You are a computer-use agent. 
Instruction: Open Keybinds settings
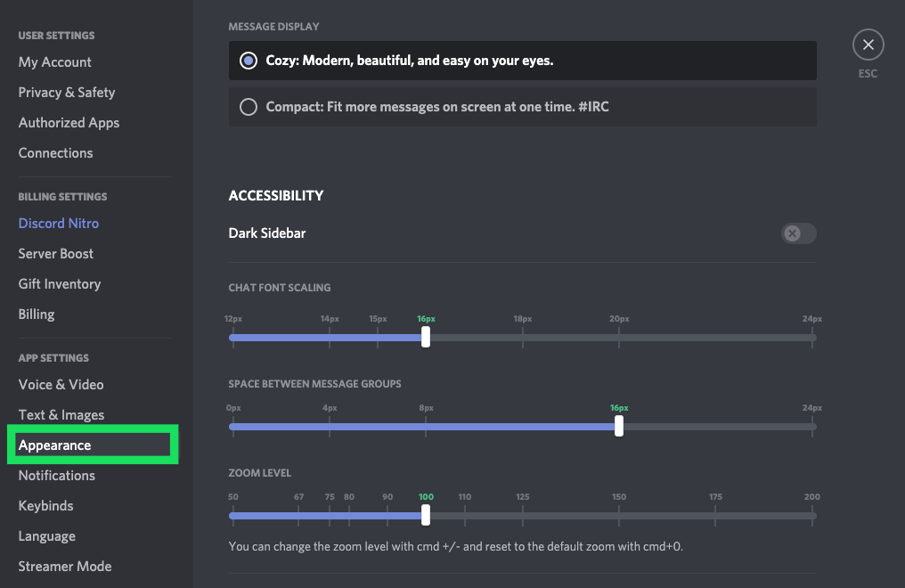click(45, 506)
